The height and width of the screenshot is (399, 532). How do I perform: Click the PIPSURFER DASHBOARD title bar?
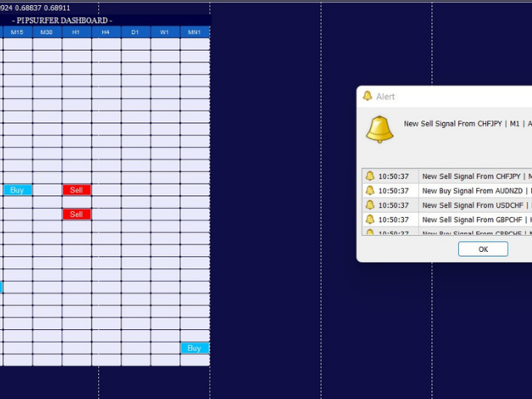[x=62, y=20]
